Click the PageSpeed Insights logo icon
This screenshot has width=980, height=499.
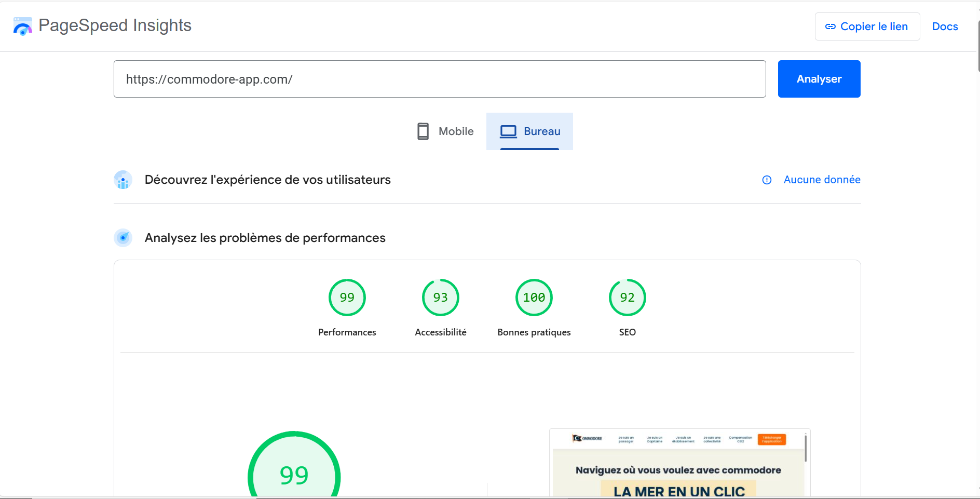(22, 26)
